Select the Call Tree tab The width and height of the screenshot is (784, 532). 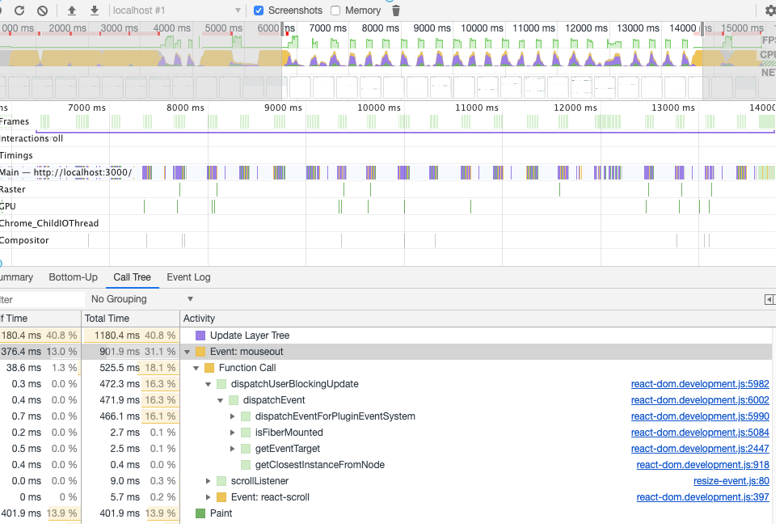coord(132,277)
